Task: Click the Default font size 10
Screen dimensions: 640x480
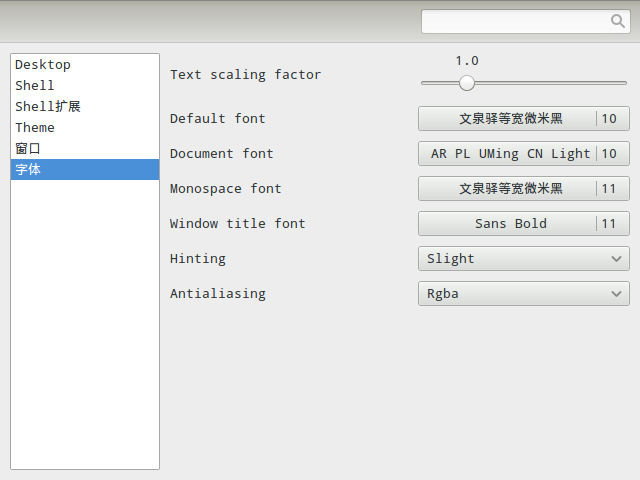Action: 609,119
